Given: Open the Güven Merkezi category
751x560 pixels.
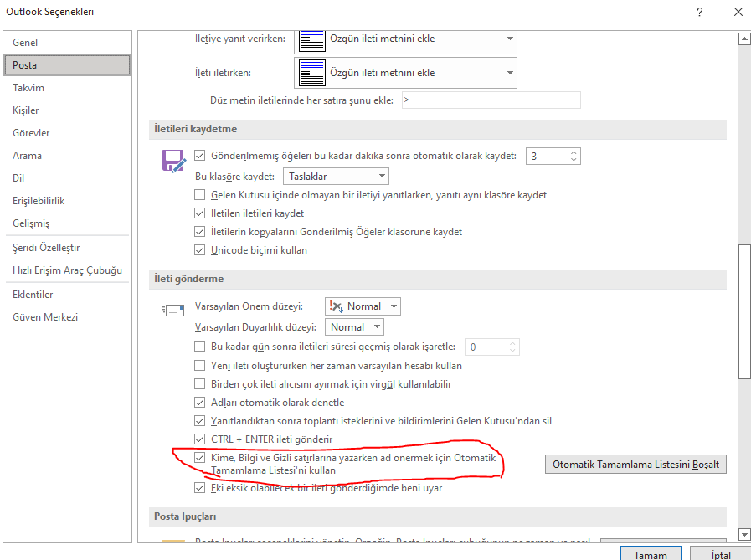Looking at the screenshot, I should tap(67, 317).
